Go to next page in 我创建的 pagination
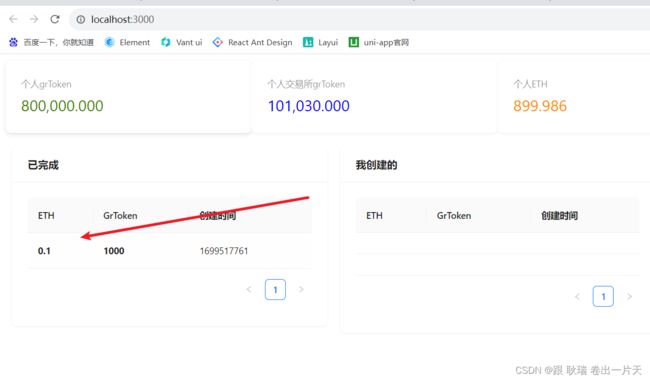The height and width of the screenshot is (380, 650). pos(629,296)
